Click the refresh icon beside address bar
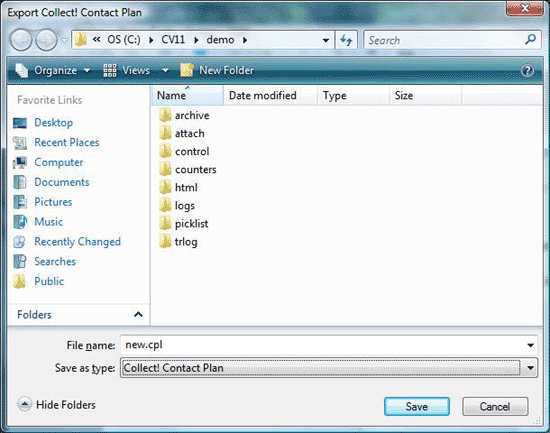This screenshot has width=550, height=433. (346, 40)
